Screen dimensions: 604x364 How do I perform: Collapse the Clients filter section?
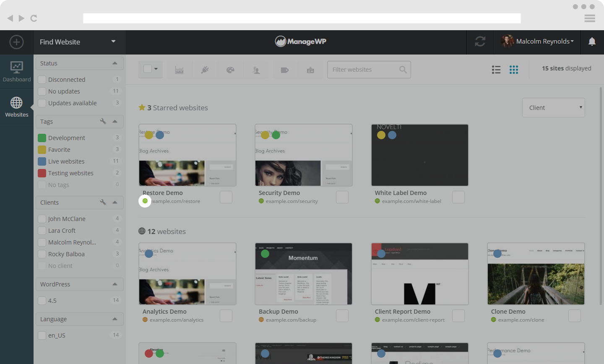(x=115, y=202)
